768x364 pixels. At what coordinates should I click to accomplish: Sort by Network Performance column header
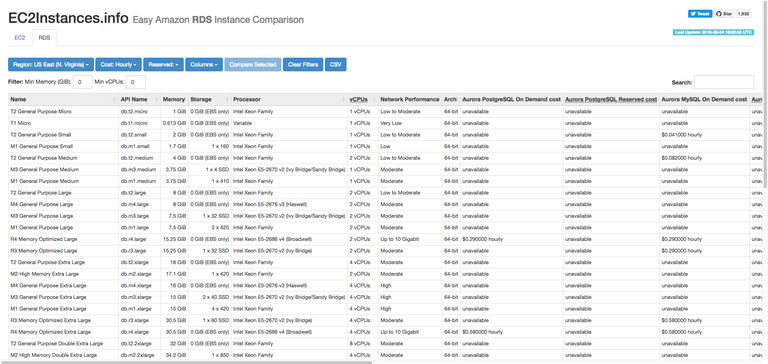(409, 99)
